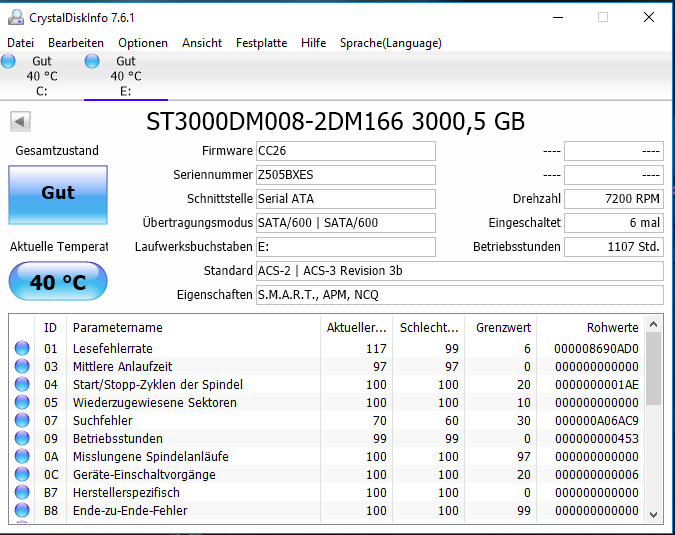Click the SMART list vertical scrollbar thumb
Image resolution: width=675 pixels, height=535 pixels.
coord(653,369)
